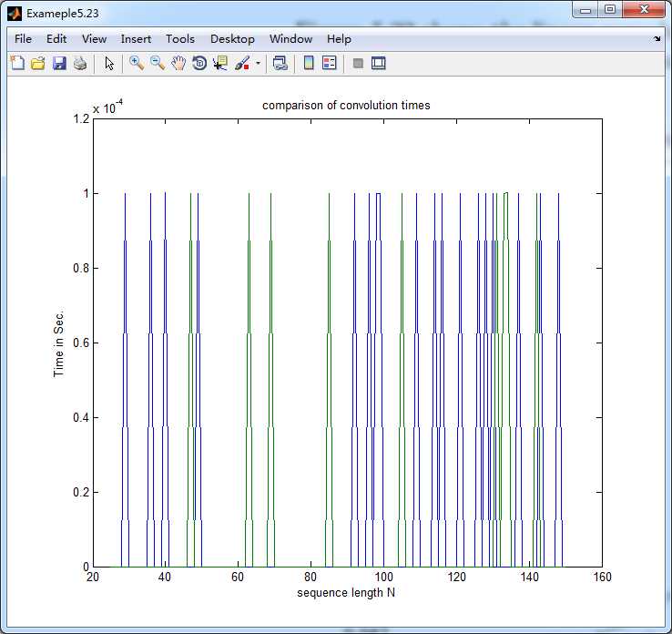Open the File menu
Viewport: 672px width, 634px height.
(23, 39)
